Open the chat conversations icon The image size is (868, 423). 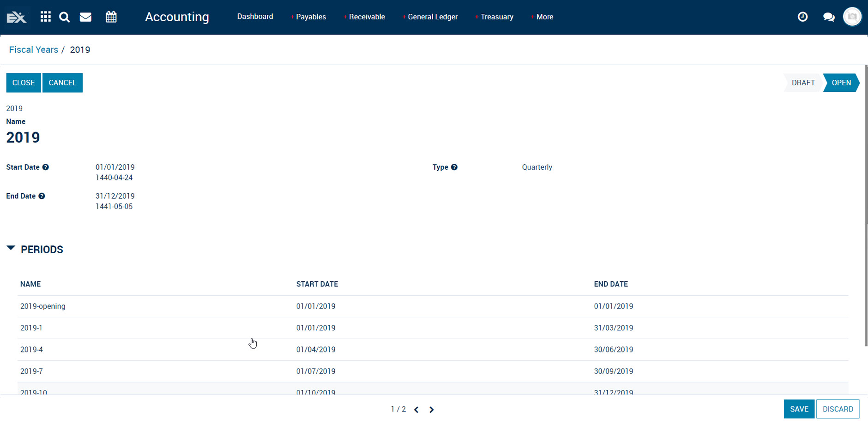pyautogui.click(x=829, y=17)
